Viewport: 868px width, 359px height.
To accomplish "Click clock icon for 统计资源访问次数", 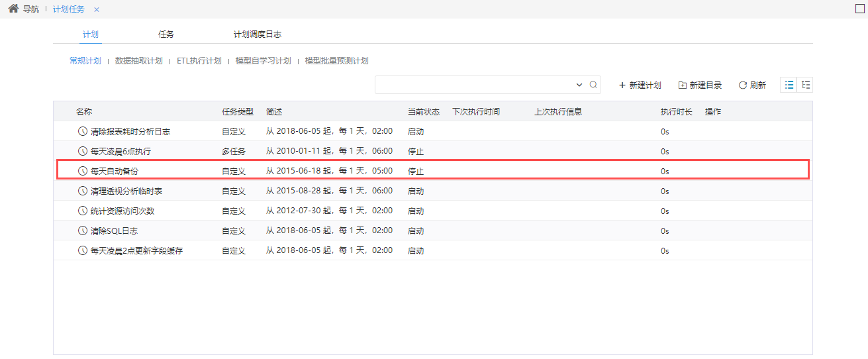I will coord(83,211).
